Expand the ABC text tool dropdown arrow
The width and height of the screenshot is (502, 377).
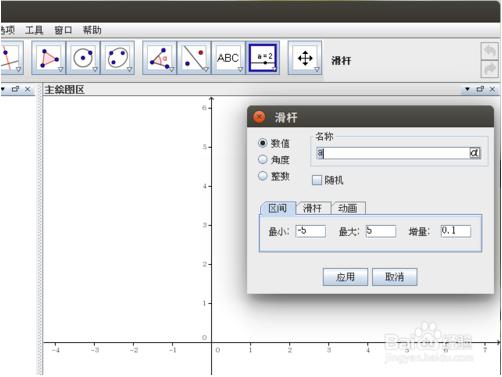[x=240, y=69]
